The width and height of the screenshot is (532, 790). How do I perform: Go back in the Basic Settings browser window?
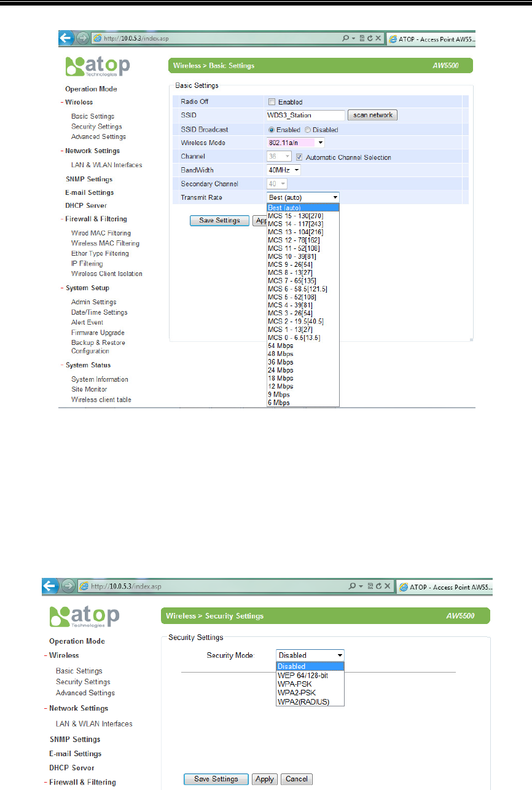(x=66, y=38)
